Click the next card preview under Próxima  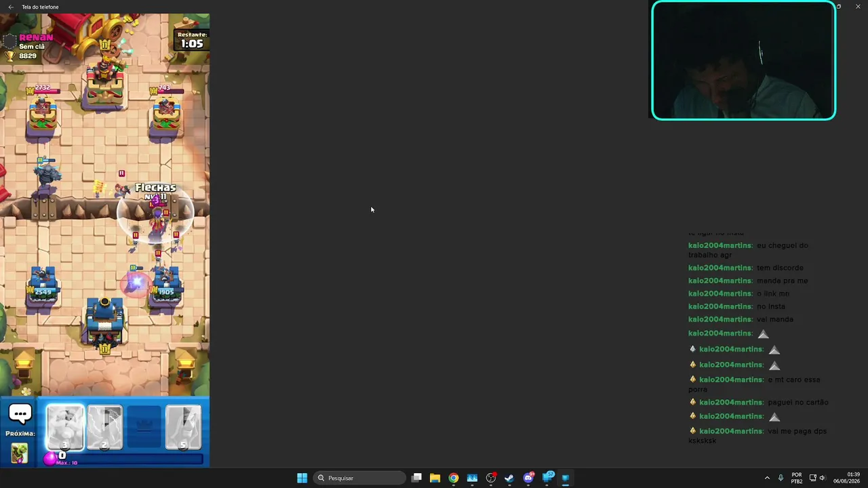pos(19,452)
